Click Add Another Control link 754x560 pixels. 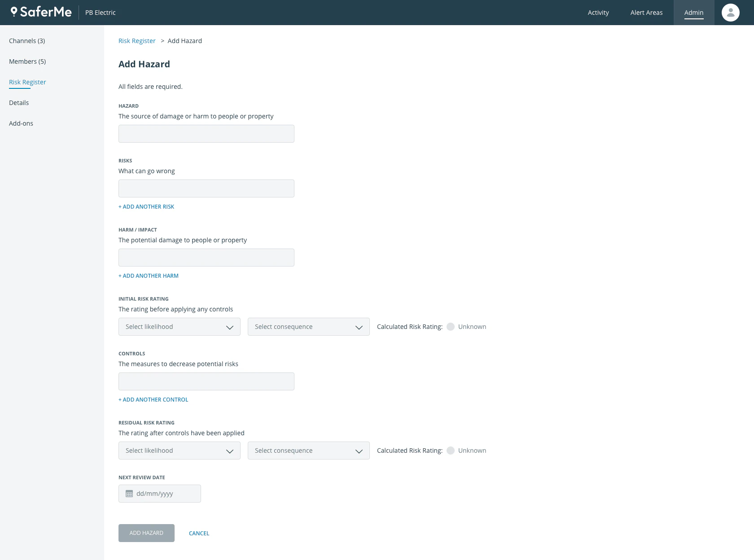coord(153,400)
